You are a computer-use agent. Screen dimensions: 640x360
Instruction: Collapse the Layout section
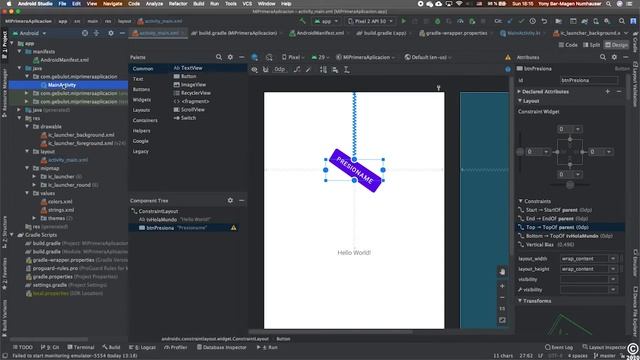(x=520, y=101)
